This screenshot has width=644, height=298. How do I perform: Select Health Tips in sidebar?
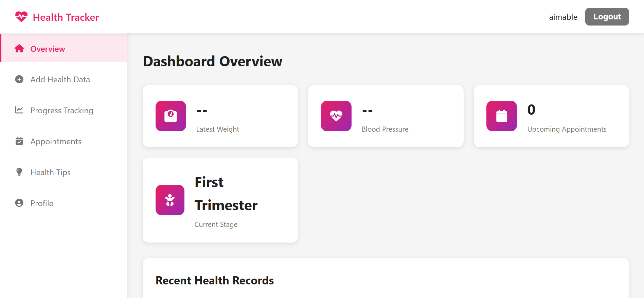click(51, 172)
